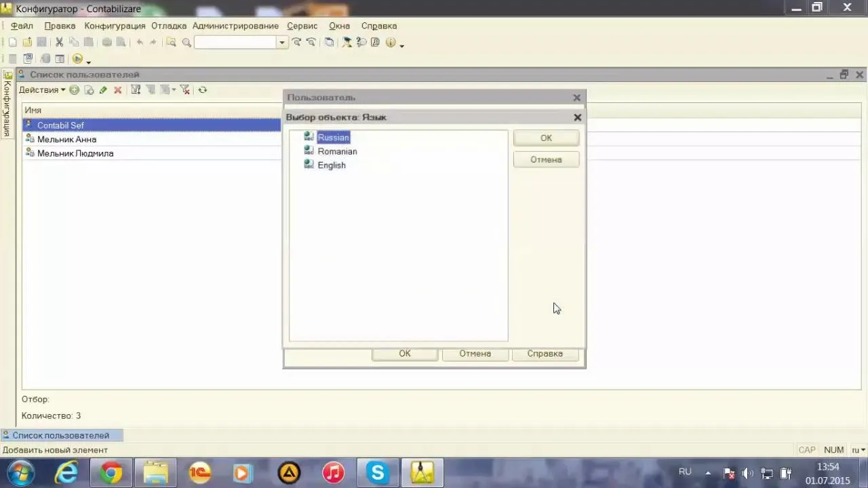
Task: Open the Администрирование menu
Action: (x=235, y=26)
